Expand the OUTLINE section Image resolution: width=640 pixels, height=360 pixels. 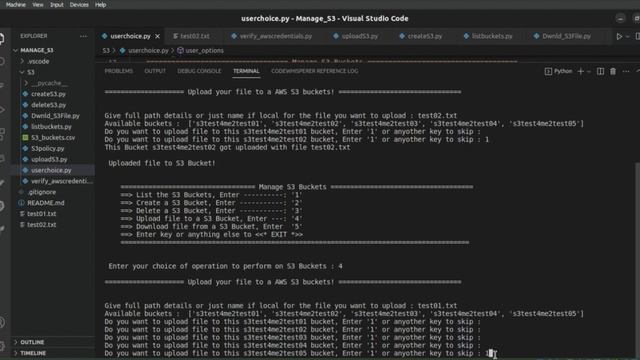[x=32, y=342]
